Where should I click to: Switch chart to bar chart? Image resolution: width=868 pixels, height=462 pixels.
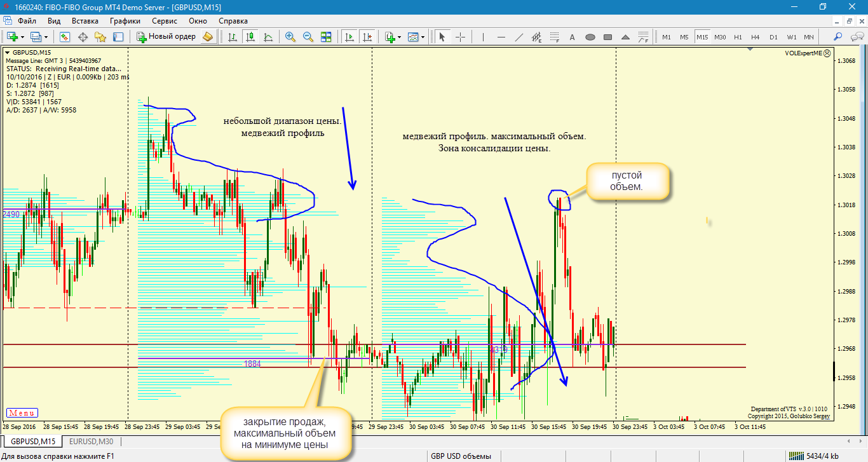coord(233,37)
